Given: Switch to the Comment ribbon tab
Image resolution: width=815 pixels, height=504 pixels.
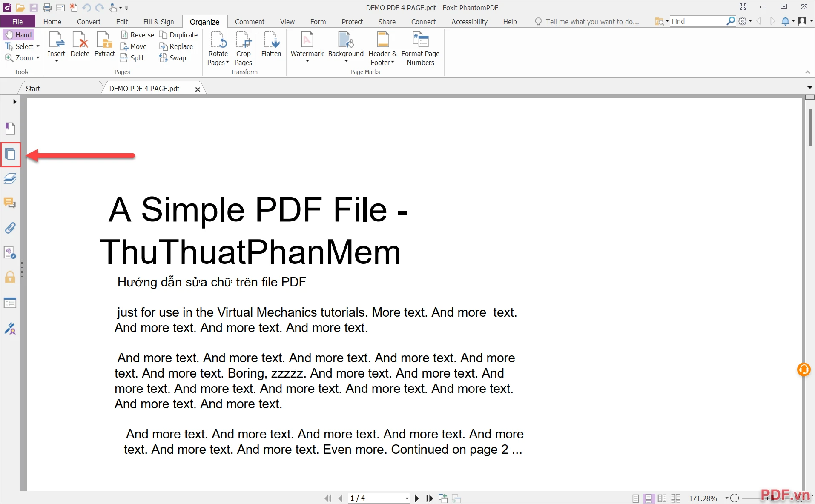Looking at the screenshot, I should tap(250, 22).
